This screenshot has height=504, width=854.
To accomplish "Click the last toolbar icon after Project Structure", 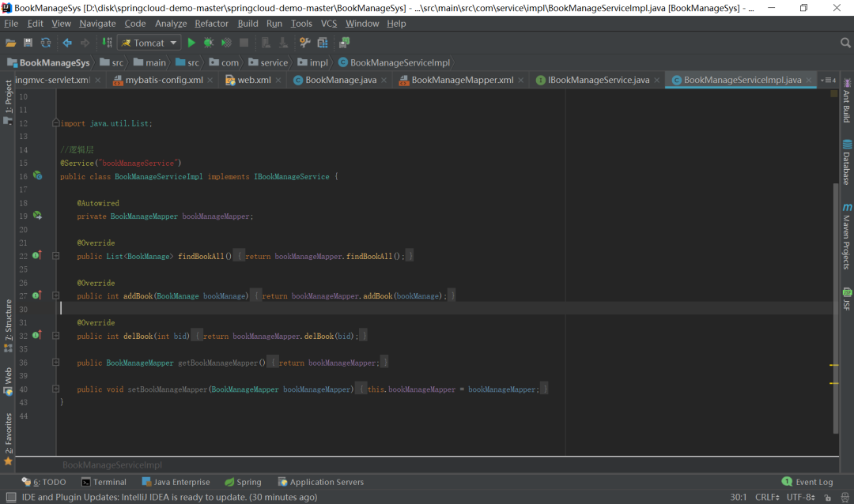I will [x=344, y=43].
